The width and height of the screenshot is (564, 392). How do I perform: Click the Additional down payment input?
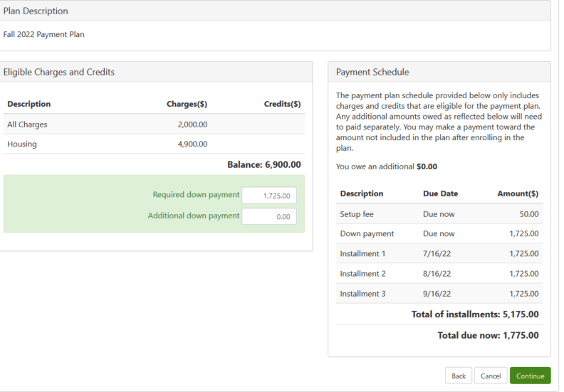[269, 217]
